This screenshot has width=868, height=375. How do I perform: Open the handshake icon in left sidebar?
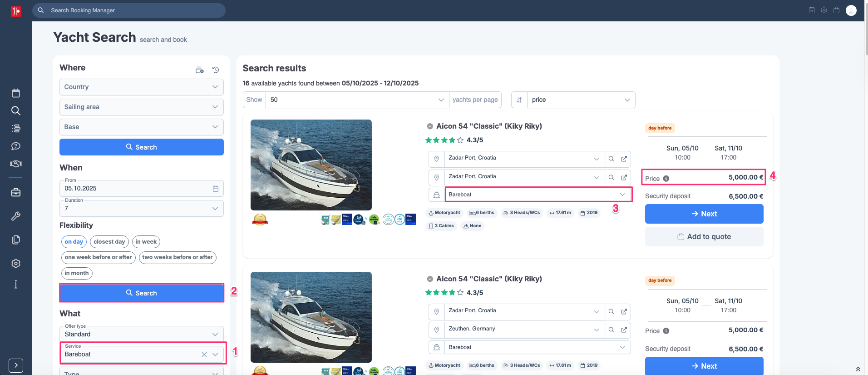[16, 164]
